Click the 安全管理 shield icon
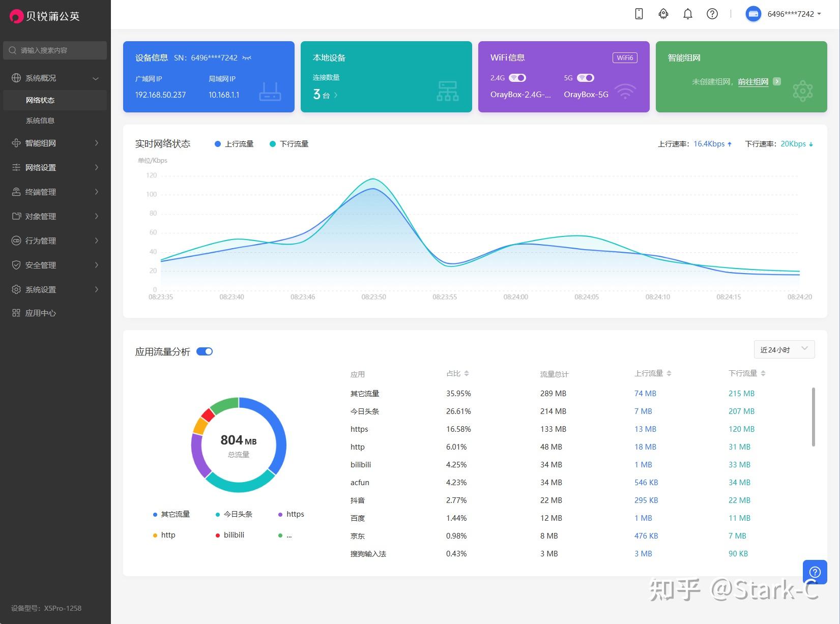Viewport: 840px width, 624px height. point(16,265)
